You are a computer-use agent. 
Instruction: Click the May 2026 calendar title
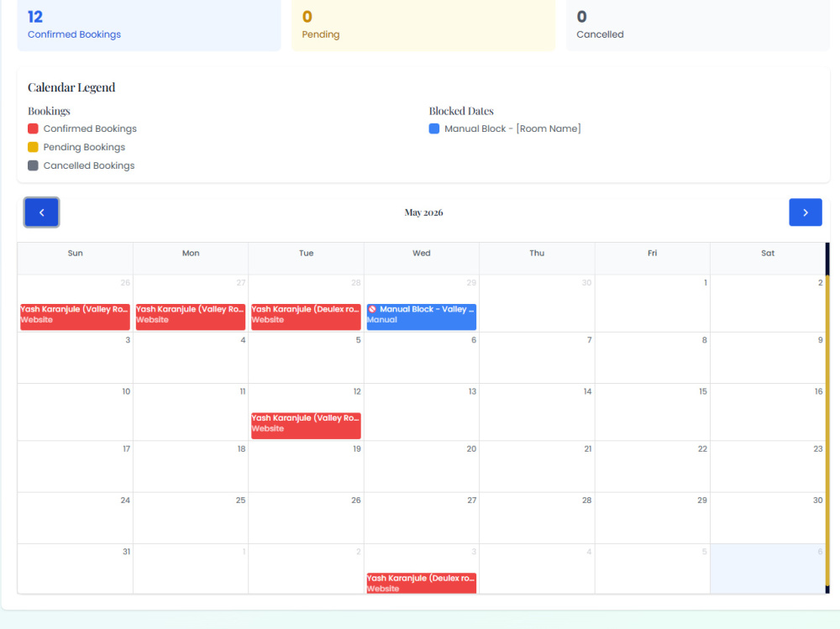coord(423,212)
